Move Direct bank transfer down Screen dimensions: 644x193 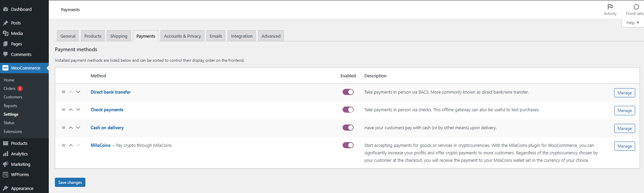click(78, 92)
